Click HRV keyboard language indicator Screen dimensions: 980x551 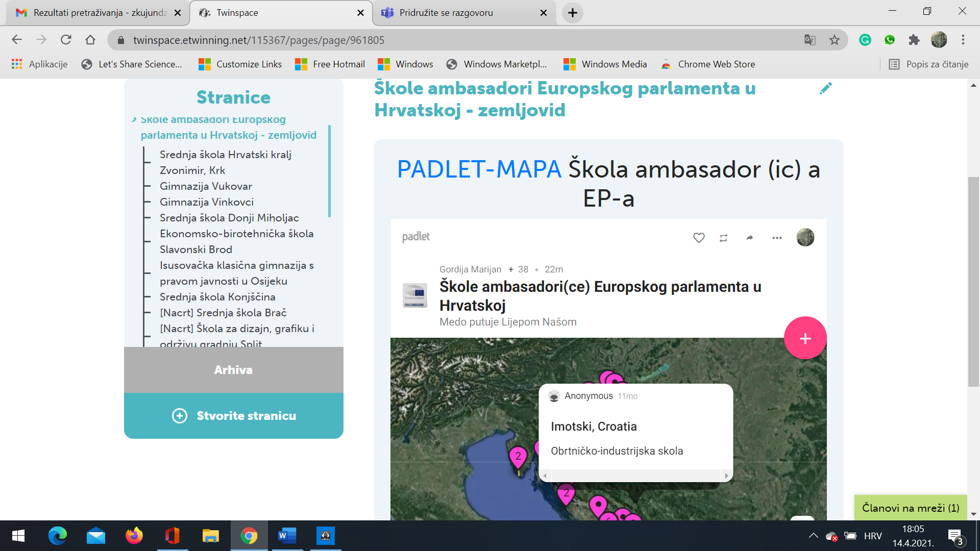873,536
